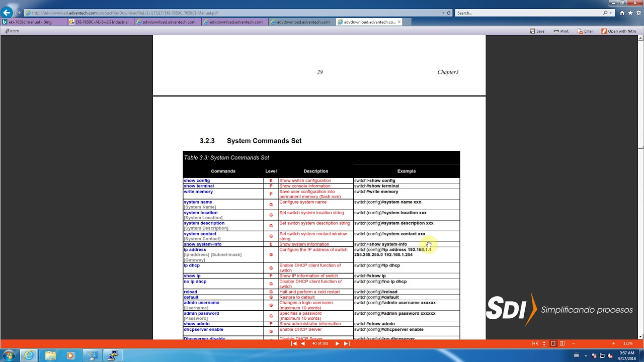This screenshot has width=644, height=362.
Task: Click 'admin password' command text
Action: click(201, 313)
